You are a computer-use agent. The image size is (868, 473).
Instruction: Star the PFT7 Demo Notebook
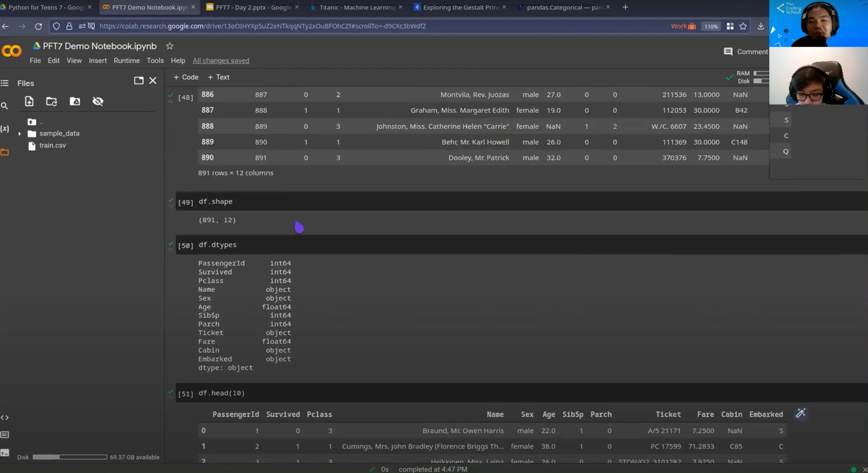click(x=169, y=46)
